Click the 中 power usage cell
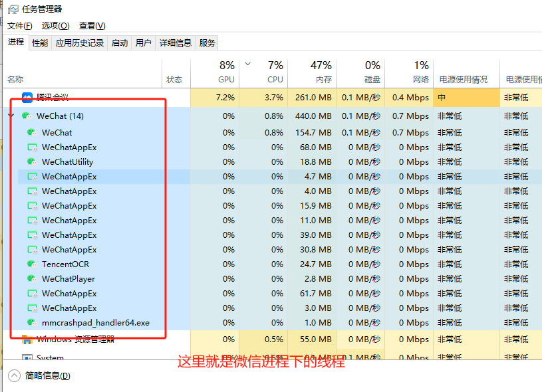The image size is (542, 392). pyautogui.click(x=466, y=98)
